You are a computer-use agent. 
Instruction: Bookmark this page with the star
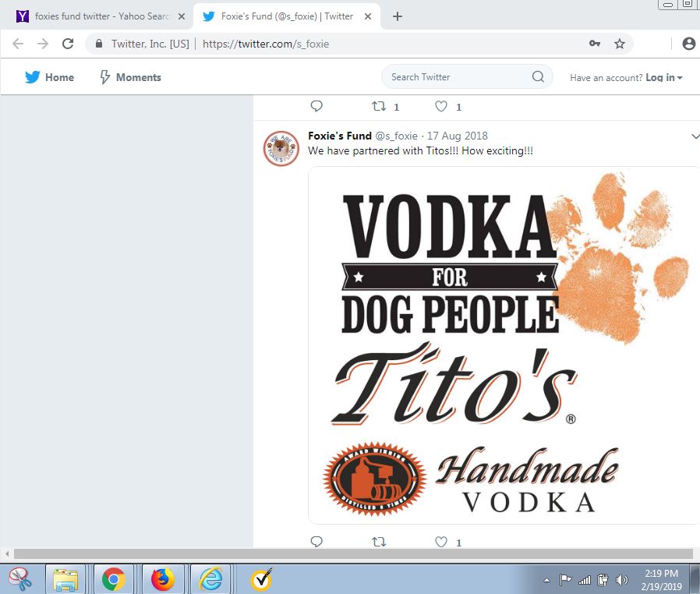619,44
